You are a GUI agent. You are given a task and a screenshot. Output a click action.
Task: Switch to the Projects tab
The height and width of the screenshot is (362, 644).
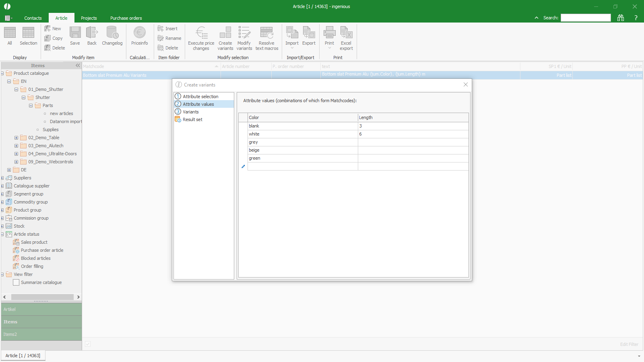pos(89,18)
